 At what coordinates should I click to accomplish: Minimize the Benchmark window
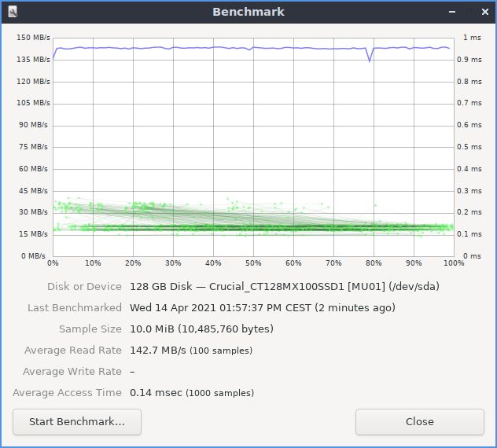(452, 12)
